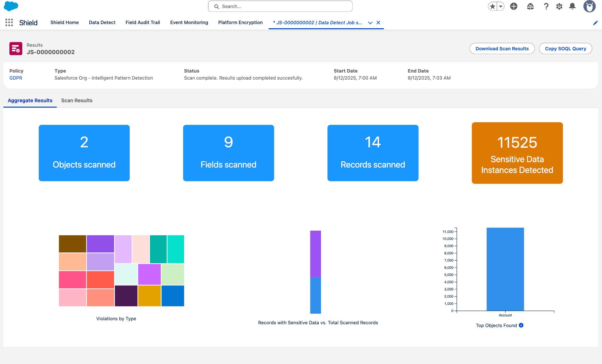The image size is (602, 364).
Task: Open the Setup gear icon
Action: (559, 6)
